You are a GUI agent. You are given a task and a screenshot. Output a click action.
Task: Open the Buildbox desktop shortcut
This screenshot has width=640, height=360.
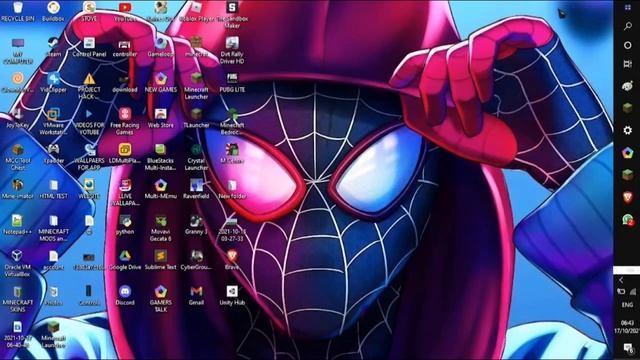click(53, 11)
